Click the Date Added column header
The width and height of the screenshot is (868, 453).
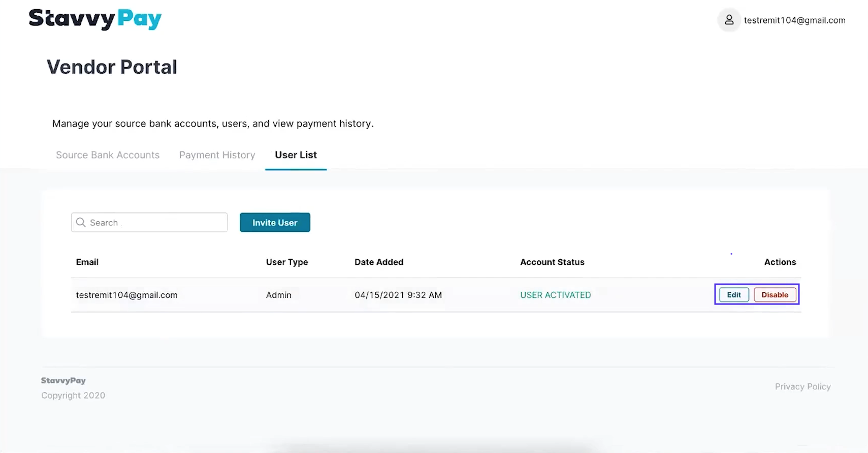379,262
